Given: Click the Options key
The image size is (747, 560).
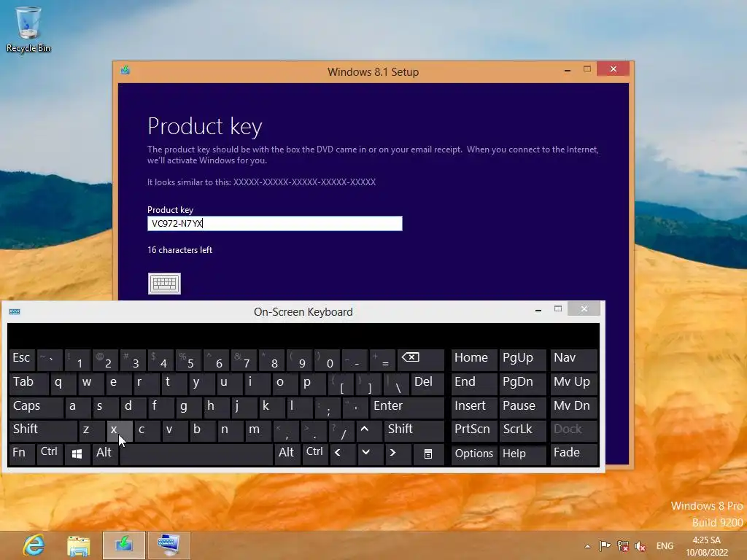Looking at the screenshot, I should click(474, 454).
